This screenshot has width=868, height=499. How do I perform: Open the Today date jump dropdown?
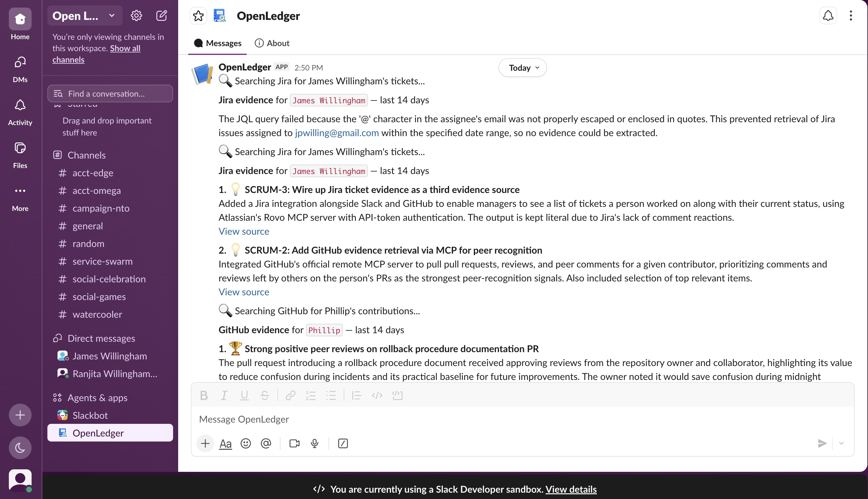click(522, 68)
